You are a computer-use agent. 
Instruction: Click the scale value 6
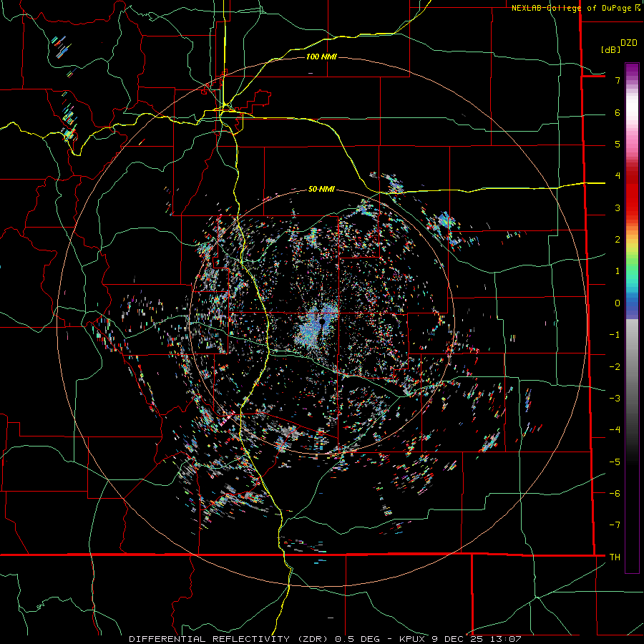point(618,112)
